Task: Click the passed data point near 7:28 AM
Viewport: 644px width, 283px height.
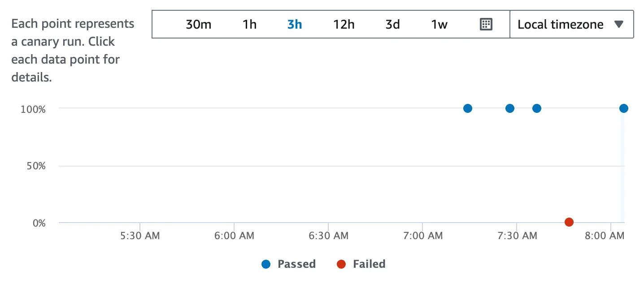Action: pos(509,107)
